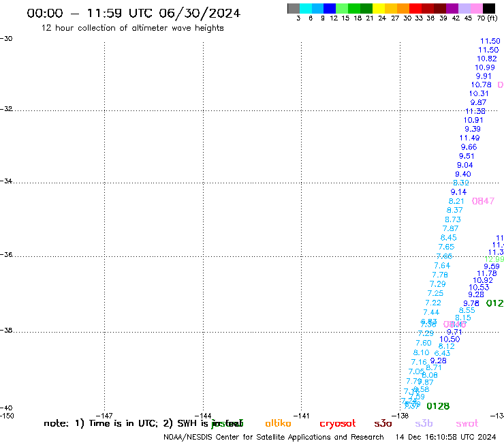Click the latitude axis label '-34'
Viewport: 504px width, 443px height.
pyautogui.click(x=6, y=181)
